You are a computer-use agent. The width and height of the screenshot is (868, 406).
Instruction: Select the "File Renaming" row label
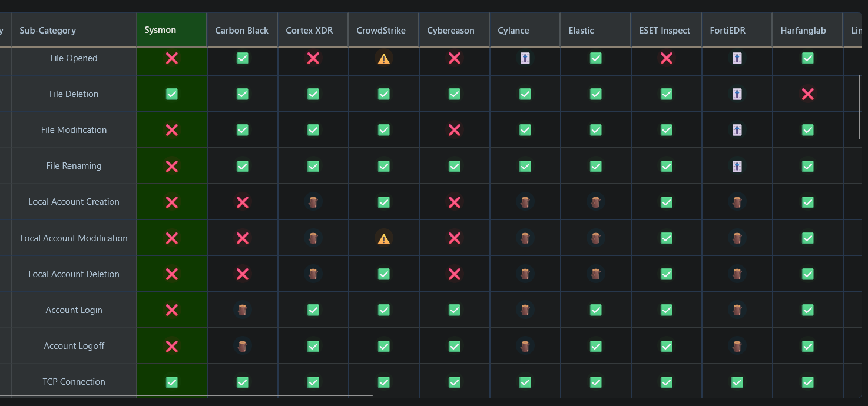click(74, 166)
